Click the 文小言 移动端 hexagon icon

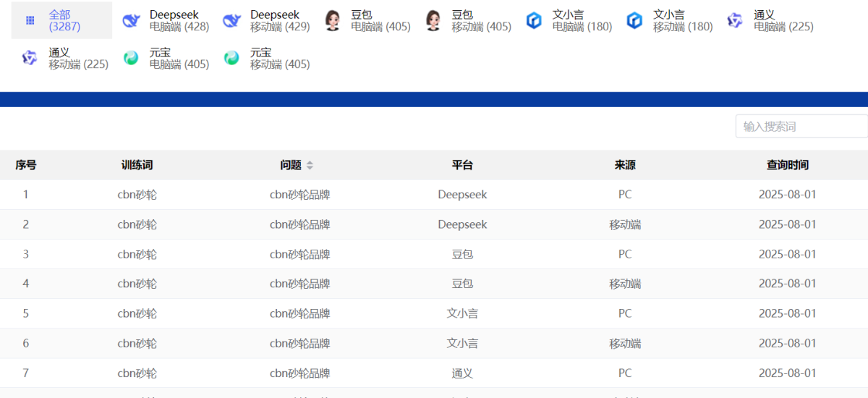(x=634, y=21)
